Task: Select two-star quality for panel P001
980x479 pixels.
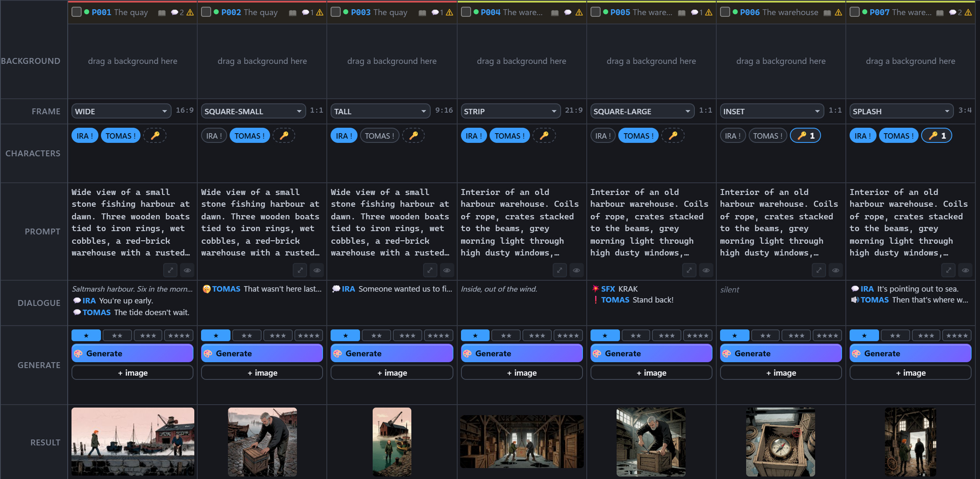Action: click(x=117, y=335)
